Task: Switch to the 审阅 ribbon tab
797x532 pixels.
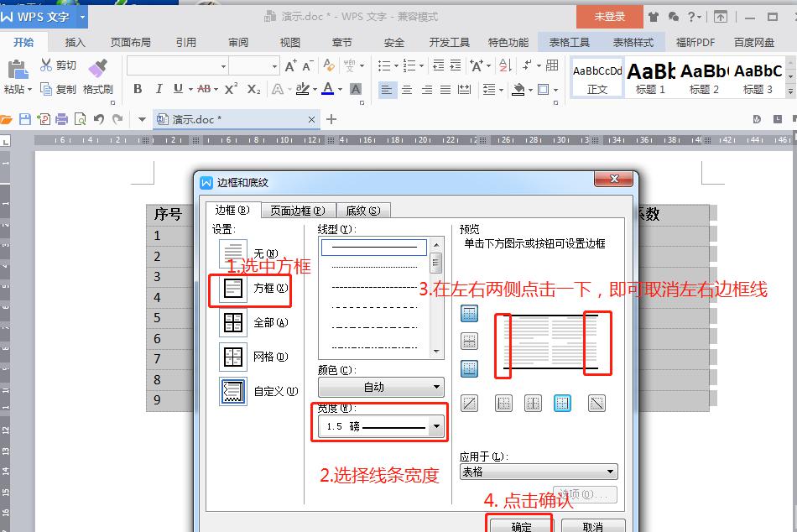Action: (x=238, y=43)
